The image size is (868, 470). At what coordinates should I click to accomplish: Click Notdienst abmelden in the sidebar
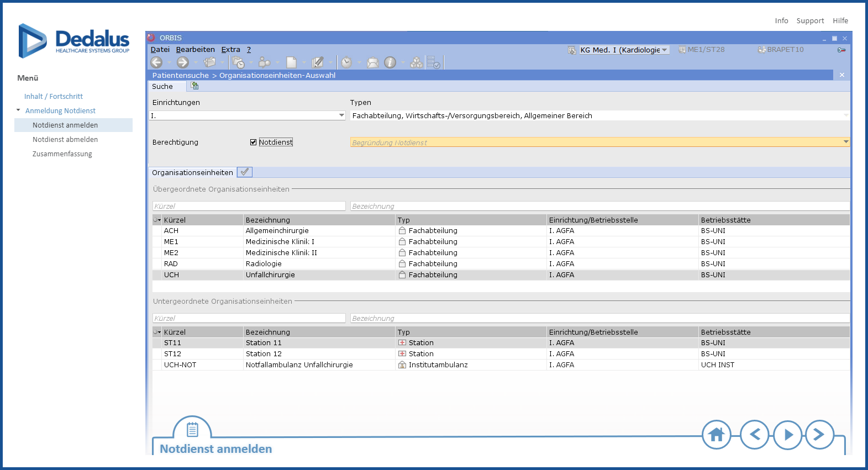click(x=65, y=140)
